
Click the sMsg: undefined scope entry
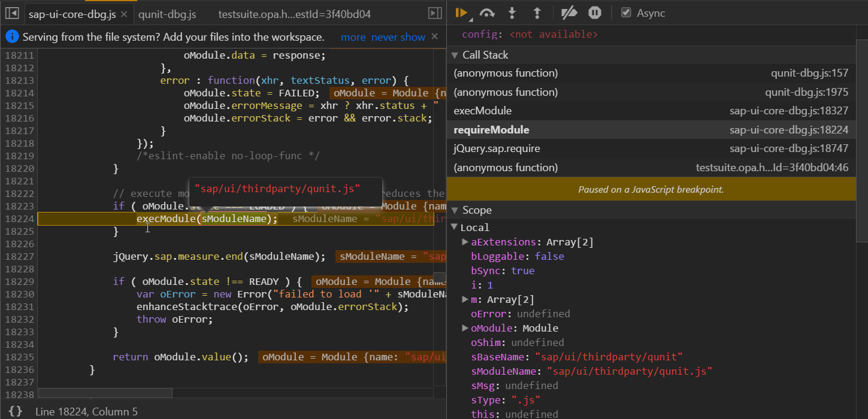click(515, 385)
